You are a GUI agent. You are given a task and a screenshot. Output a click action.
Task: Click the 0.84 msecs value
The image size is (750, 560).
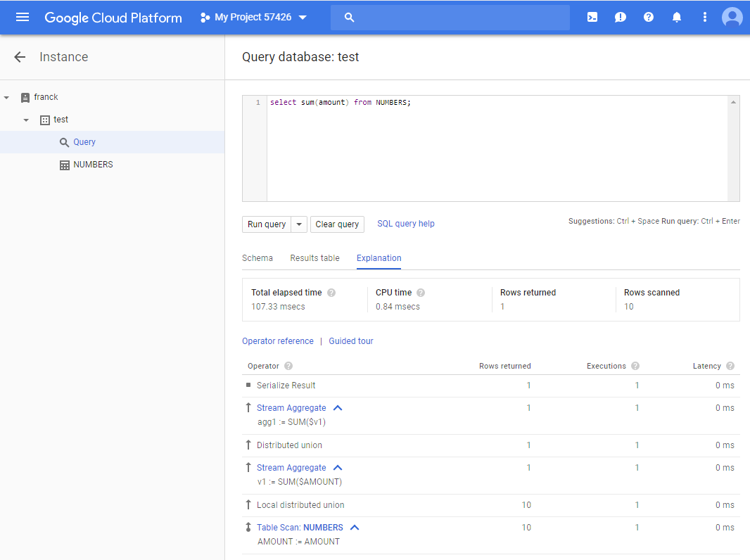[398, 307]
